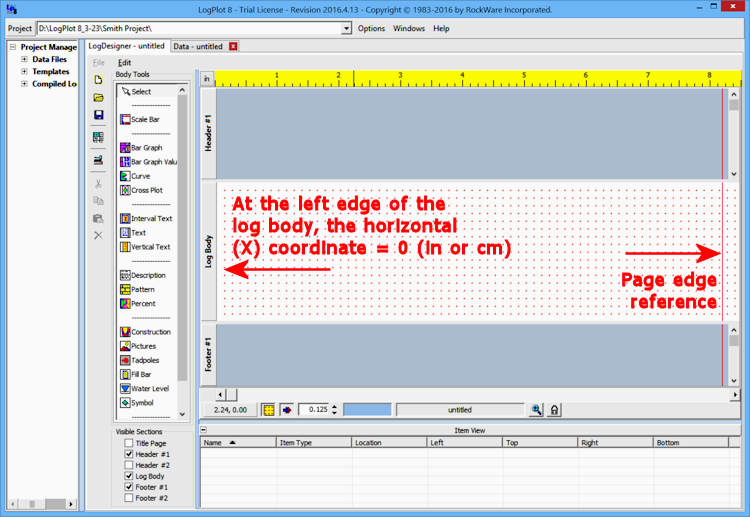The image size is (750, 517).
Task: Click the Project button
Action: (x=20, y=29)
